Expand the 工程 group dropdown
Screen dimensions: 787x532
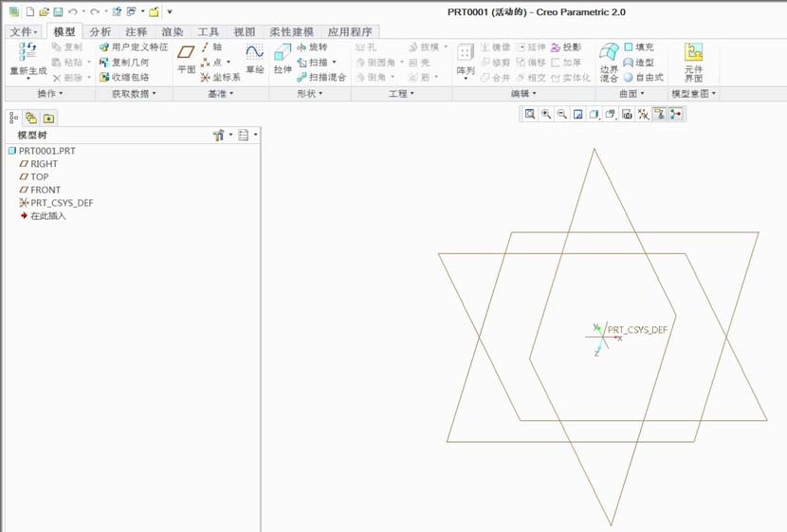point(401,93)
